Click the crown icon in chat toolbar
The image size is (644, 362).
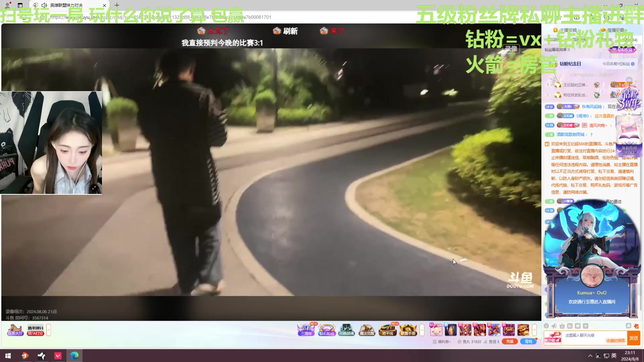tap(562, 326)
